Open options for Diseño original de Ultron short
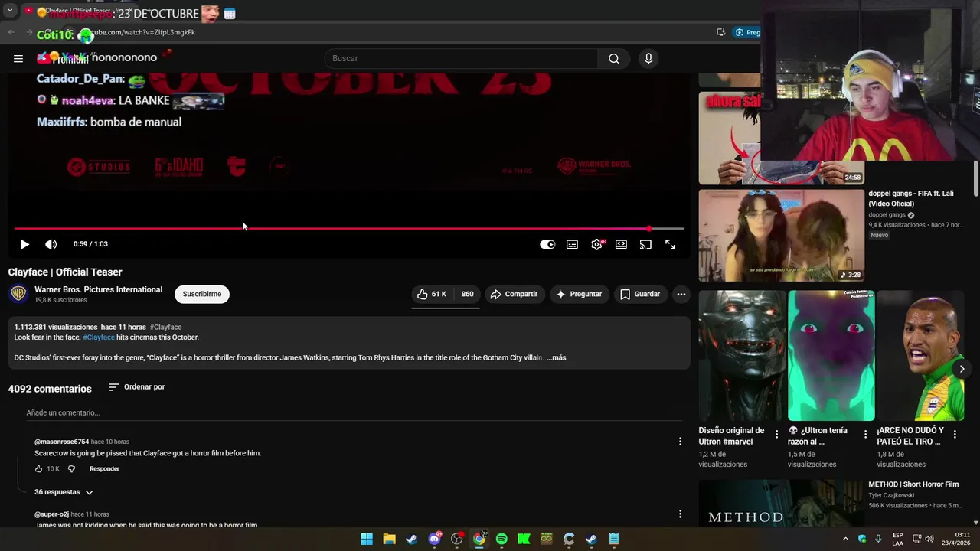This screenshot has height=551, width=980. 776,434
